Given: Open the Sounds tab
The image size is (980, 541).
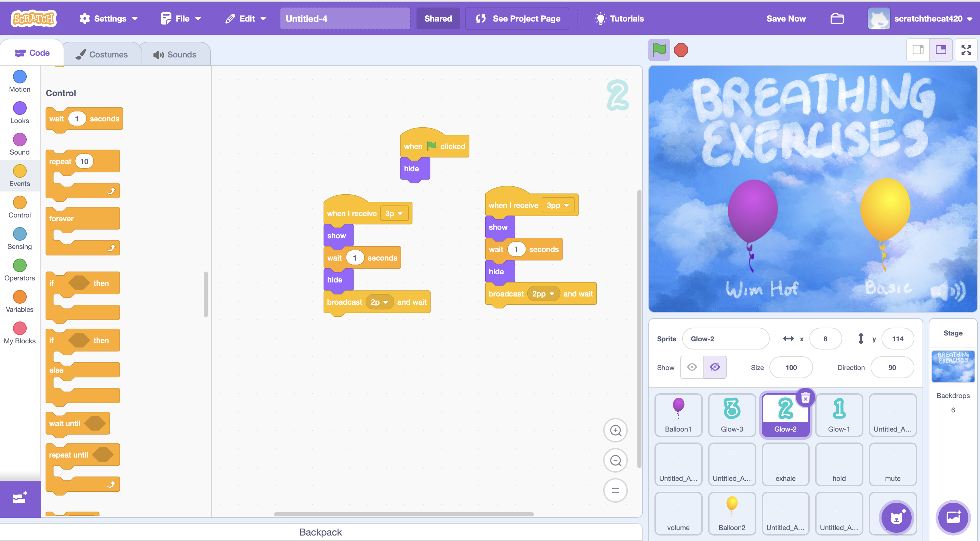Looking at the screenshot, I should 175,54.
